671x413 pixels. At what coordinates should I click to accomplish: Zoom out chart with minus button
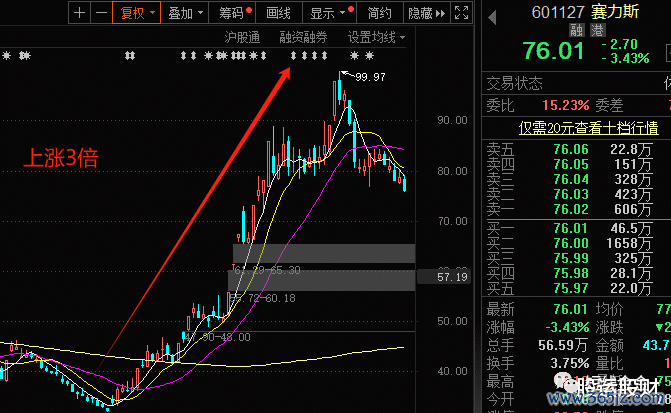(101, 13)
